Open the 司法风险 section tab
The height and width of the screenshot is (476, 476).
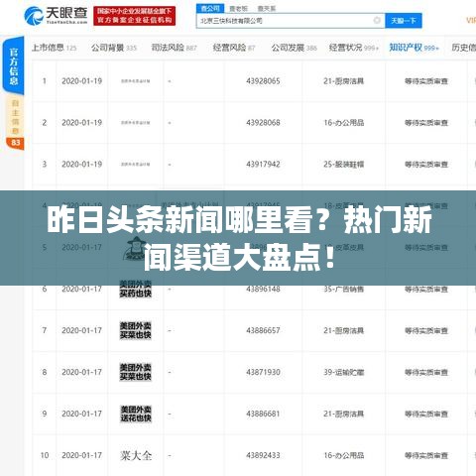[x=174, y=48]
